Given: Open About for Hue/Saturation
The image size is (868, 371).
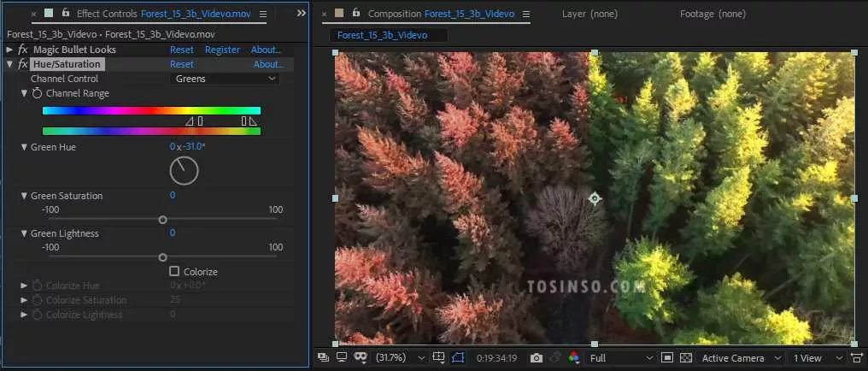Looking at the screenshot, I should pyautogui.click(x=268, y=64).
